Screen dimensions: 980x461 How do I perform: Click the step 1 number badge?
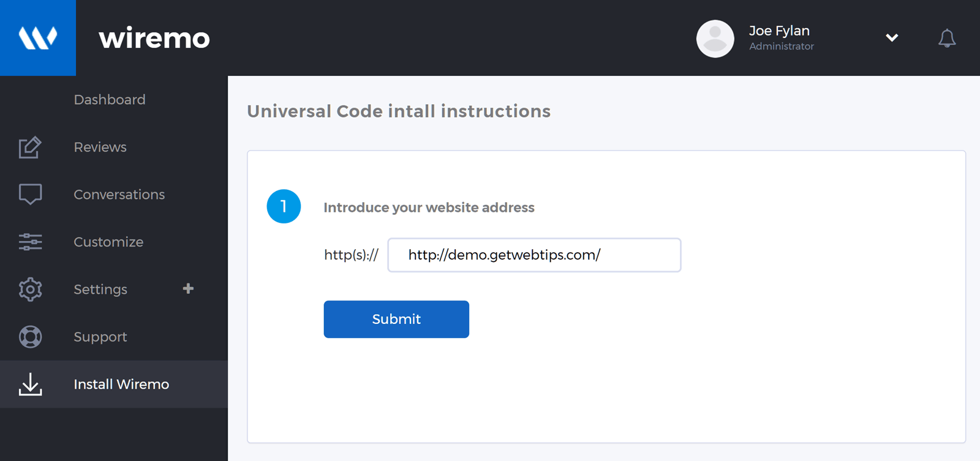tap(284, 206)
